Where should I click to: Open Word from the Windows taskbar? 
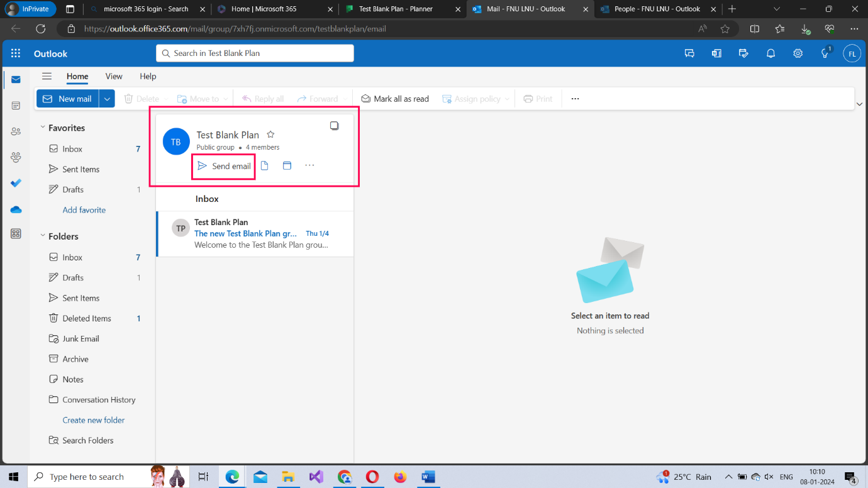[x=428, y=477]
